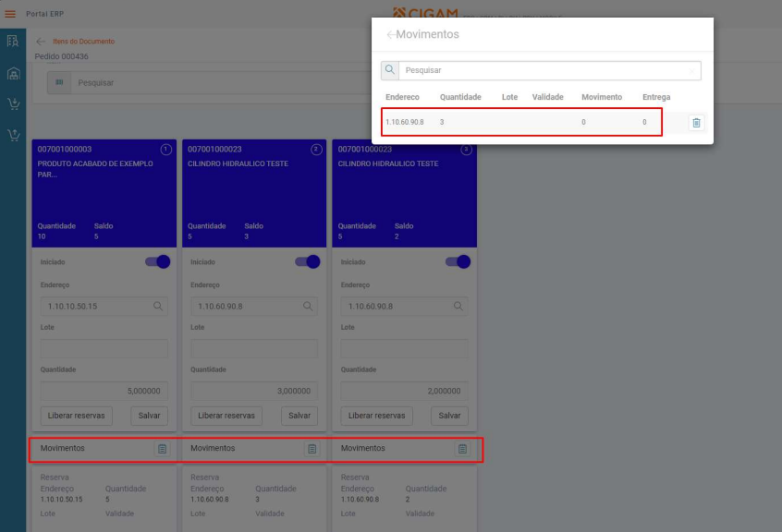
Task: Delete movement row 1.10.60.90.8 with trash icon
Action: pyautogui.click(x=696, y=123)
